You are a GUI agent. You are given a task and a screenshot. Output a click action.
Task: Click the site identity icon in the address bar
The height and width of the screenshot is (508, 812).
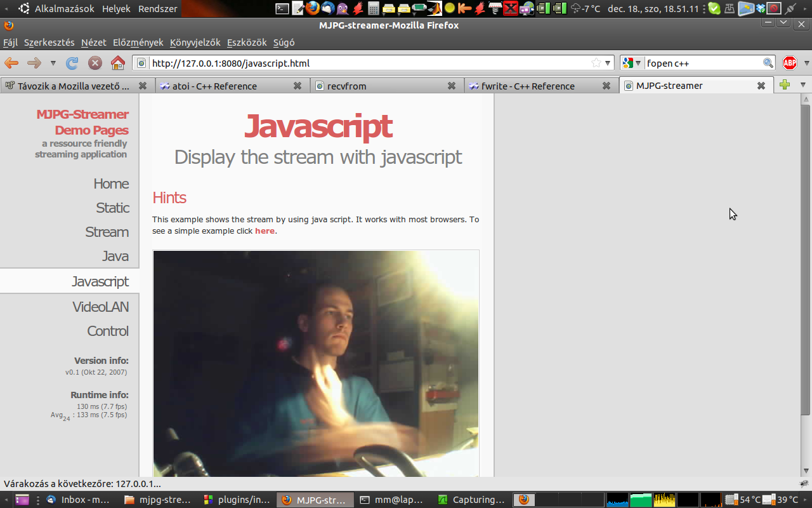pos(141,63)
